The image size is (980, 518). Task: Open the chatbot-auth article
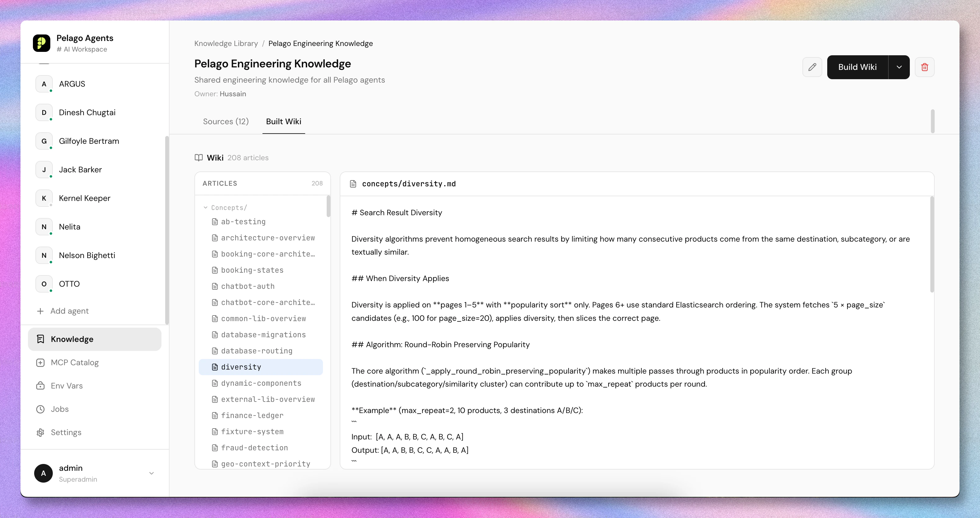[261, 286]
